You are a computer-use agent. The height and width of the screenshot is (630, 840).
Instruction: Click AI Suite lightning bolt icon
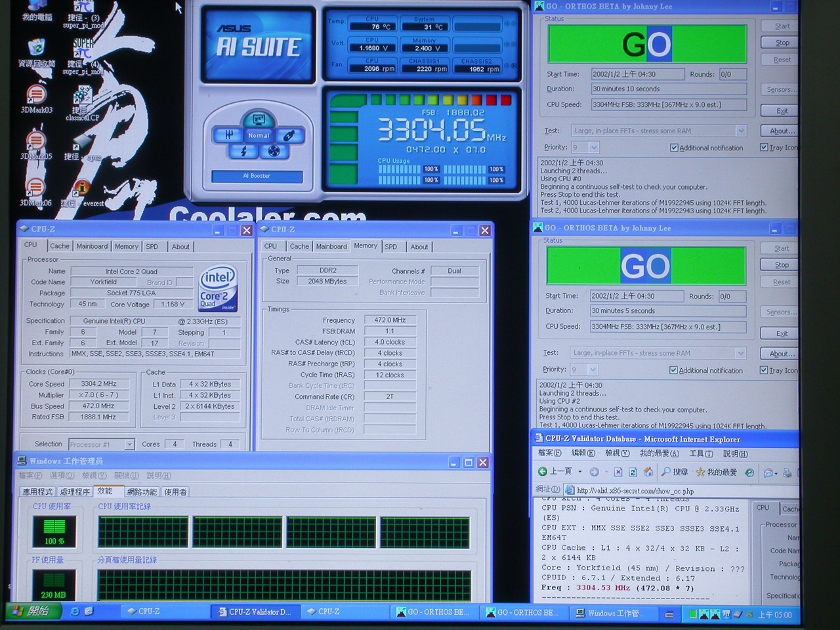243,151
